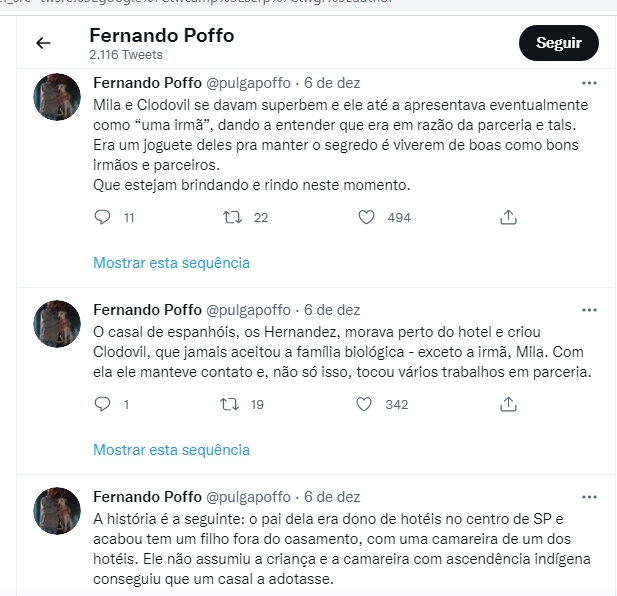This screenshot has width=617, height=596.
Task: Open avatar on the second tweet
Action: [57, 324]
